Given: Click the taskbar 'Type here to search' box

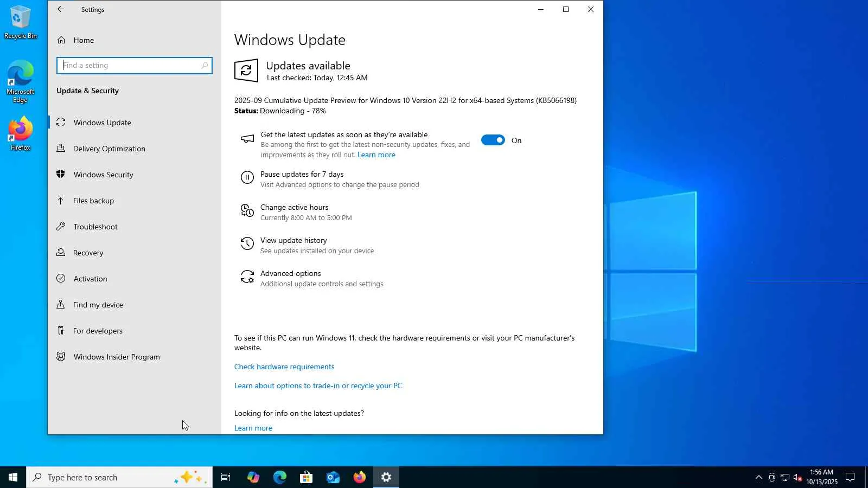Looking at the screenshot, I should tap(119, 477).
